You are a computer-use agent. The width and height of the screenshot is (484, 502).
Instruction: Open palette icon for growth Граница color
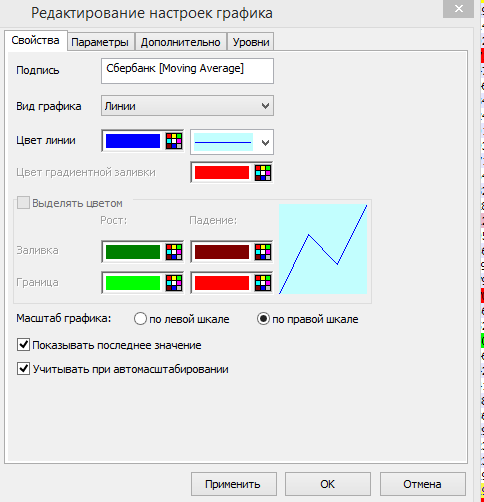click(x=174, y=283)
